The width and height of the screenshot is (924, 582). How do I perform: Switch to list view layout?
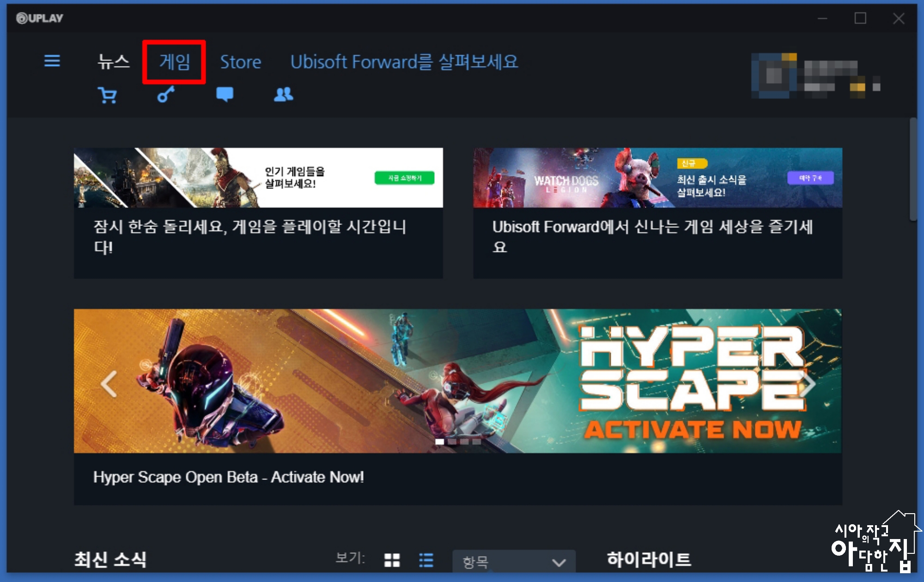coord(426,560)
